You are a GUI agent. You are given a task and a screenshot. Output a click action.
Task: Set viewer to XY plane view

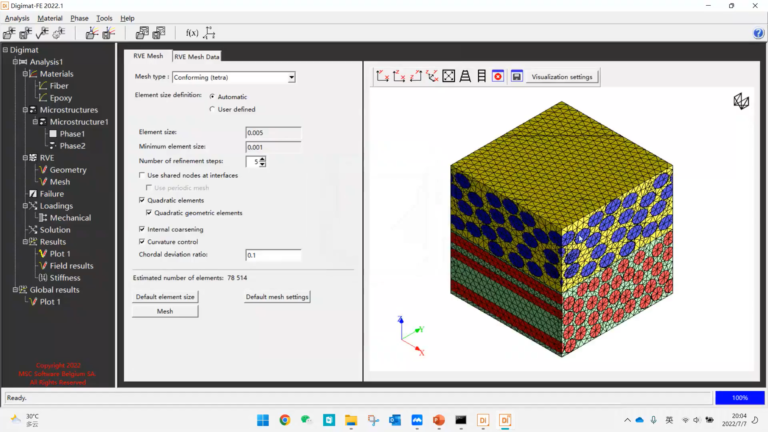(383, 76)
